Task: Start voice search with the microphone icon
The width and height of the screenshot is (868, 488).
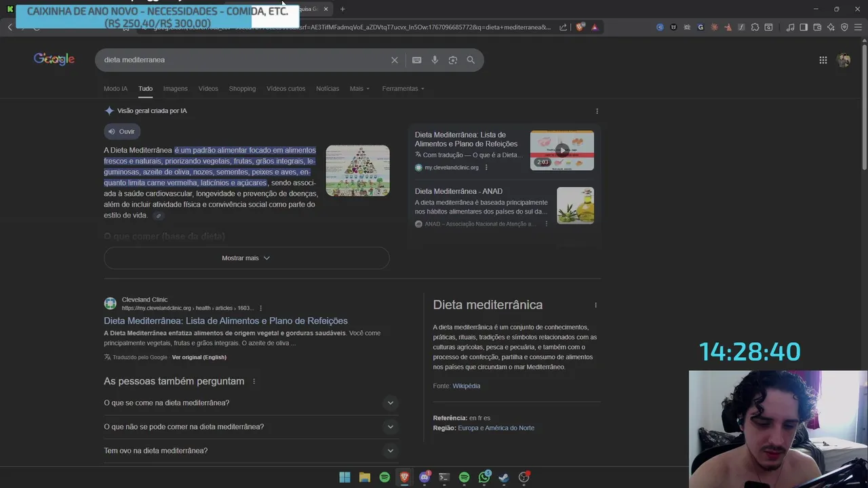Action: (x=435, y=60)
